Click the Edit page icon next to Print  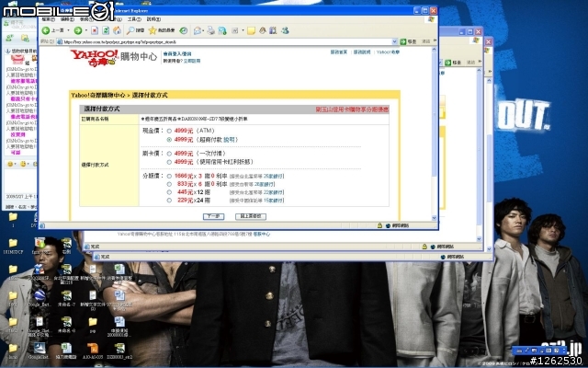click(x=222, y=30)
